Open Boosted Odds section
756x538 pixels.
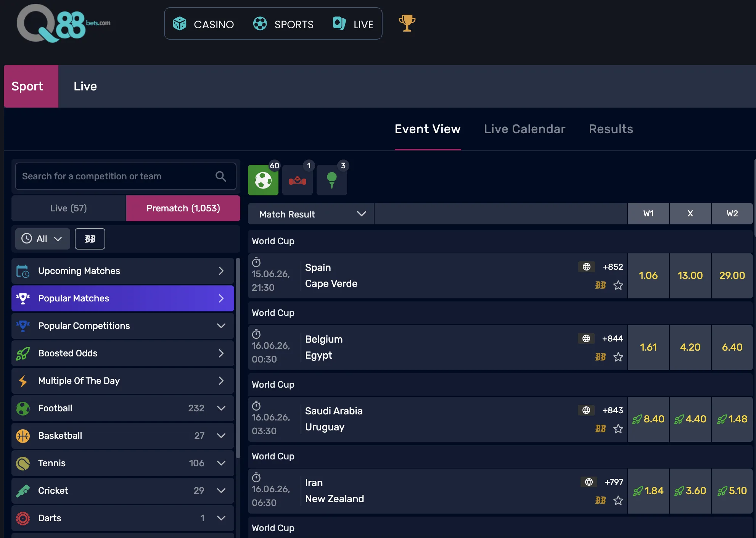pos(123,353)
